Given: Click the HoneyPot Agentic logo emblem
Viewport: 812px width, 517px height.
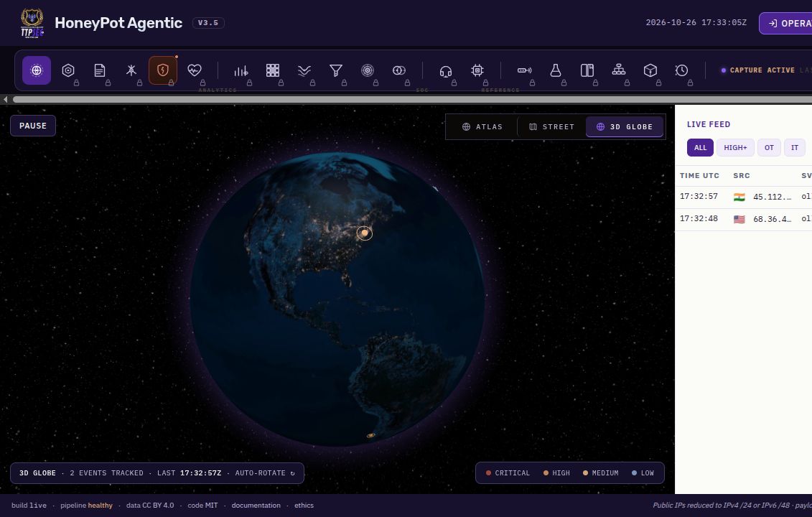Looking at the screenshot, I should pyautogui.click(x=32, y=23).
